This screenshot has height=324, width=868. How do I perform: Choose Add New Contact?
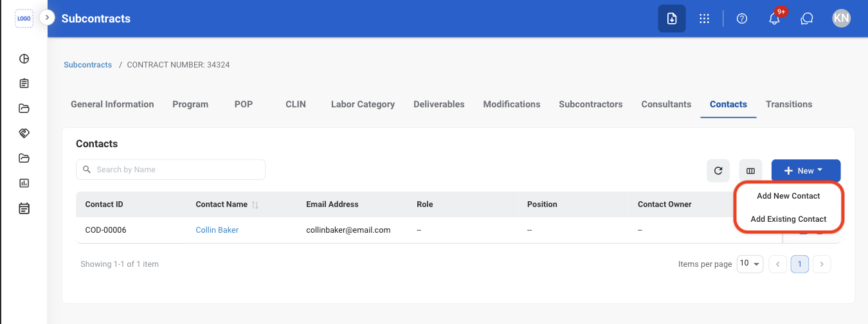788,195
